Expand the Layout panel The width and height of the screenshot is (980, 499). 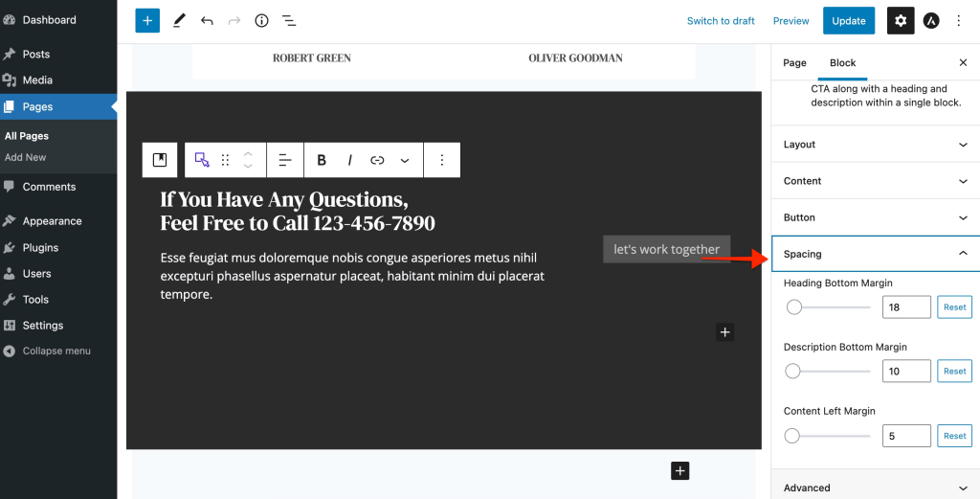(x=875, y=145)
